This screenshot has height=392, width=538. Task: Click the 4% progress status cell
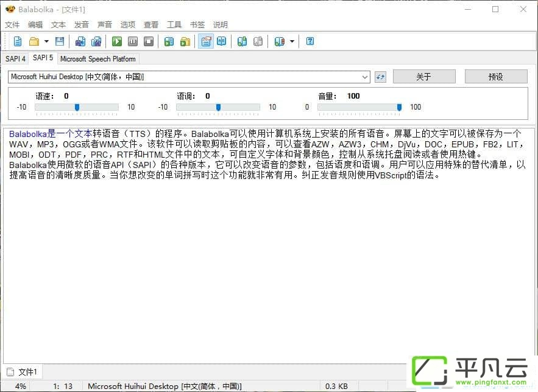pyautogui.click(x=21, y=386)
